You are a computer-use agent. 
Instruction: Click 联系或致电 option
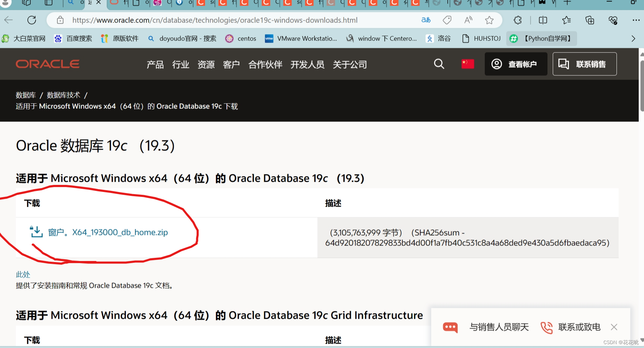[579, 327]
